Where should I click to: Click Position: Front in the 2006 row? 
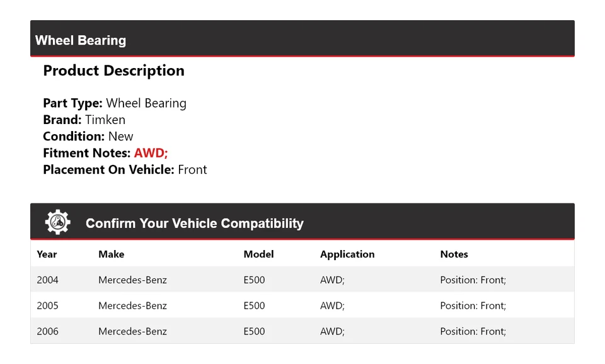pyautogui.click(x=473, y=331)
